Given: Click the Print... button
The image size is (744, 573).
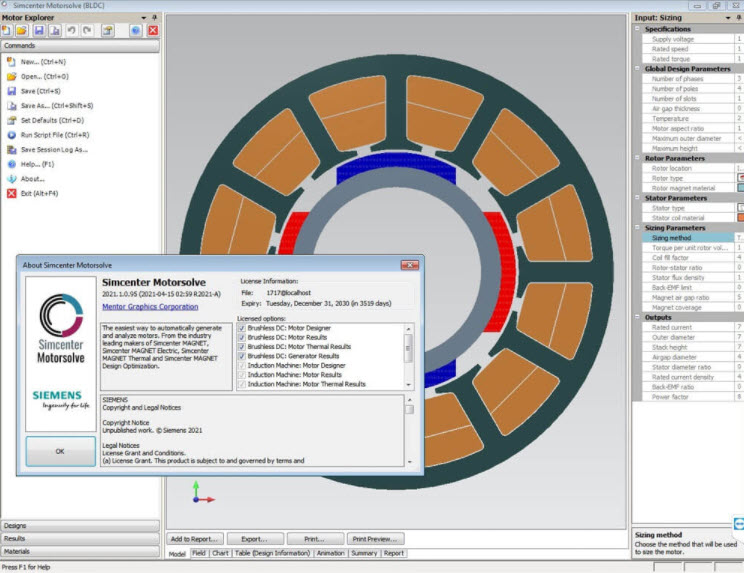Looking at the screenshot, I should pos(315,539).
